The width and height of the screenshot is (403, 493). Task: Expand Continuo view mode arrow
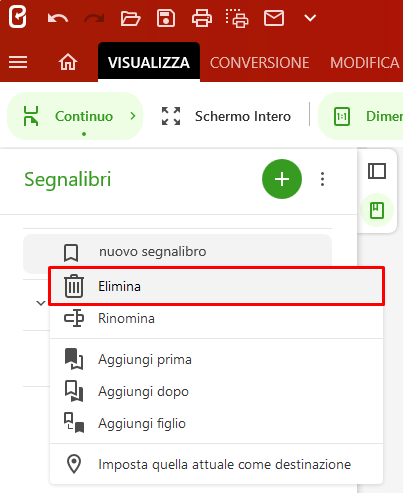pos(133,116)
